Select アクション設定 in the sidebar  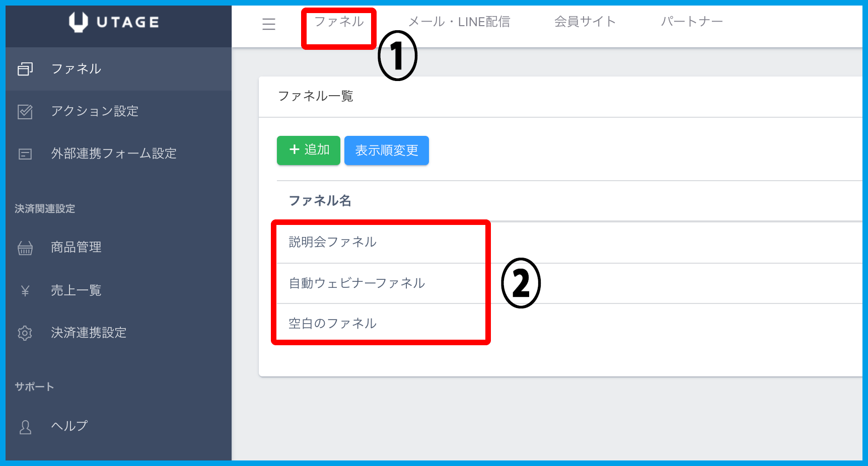tap(95, 111)
